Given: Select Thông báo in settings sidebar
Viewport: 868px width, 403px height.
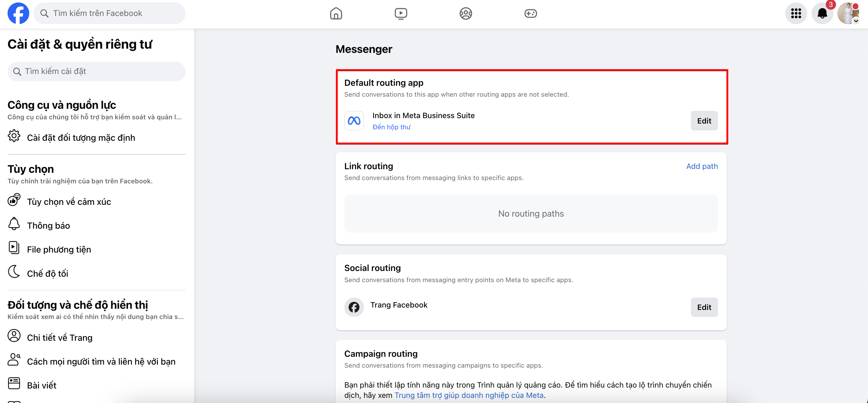Looking at the screenshot, I should (48, 226).
